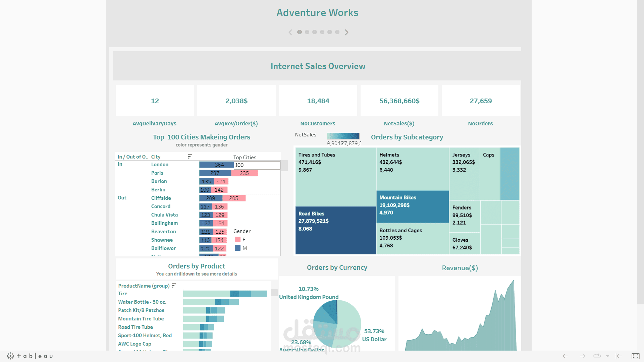644x362 pixels.
Task: Open full screen mode via Tableau toolbar icon
Action: click(x=636, y=356)
